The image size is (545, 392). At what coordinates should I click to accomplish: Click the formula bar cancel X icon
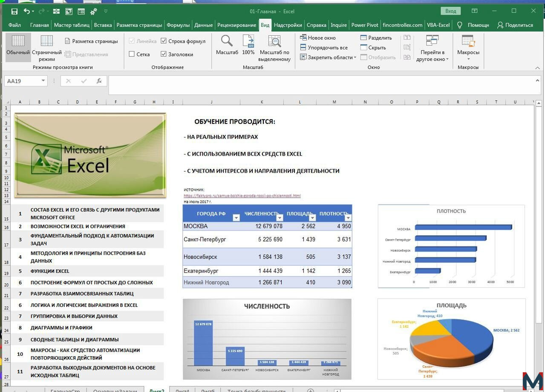(69, 81)
